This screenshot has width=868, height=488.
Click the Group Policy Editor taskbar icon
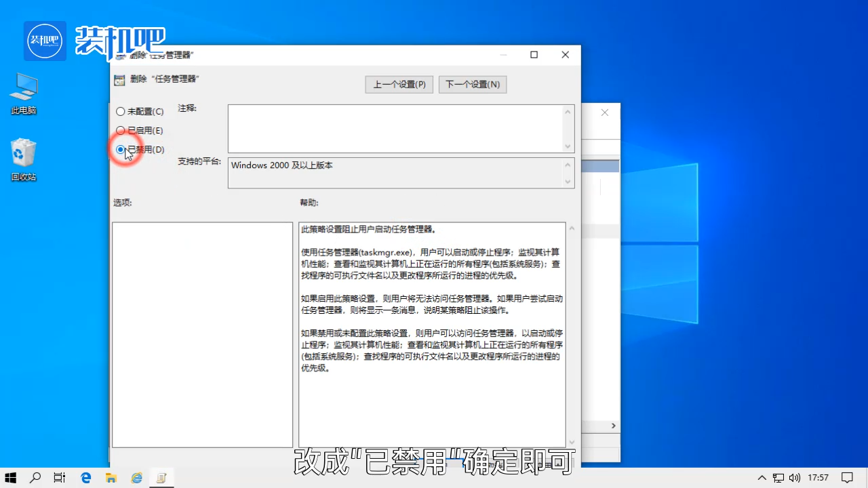click(161, 478)
